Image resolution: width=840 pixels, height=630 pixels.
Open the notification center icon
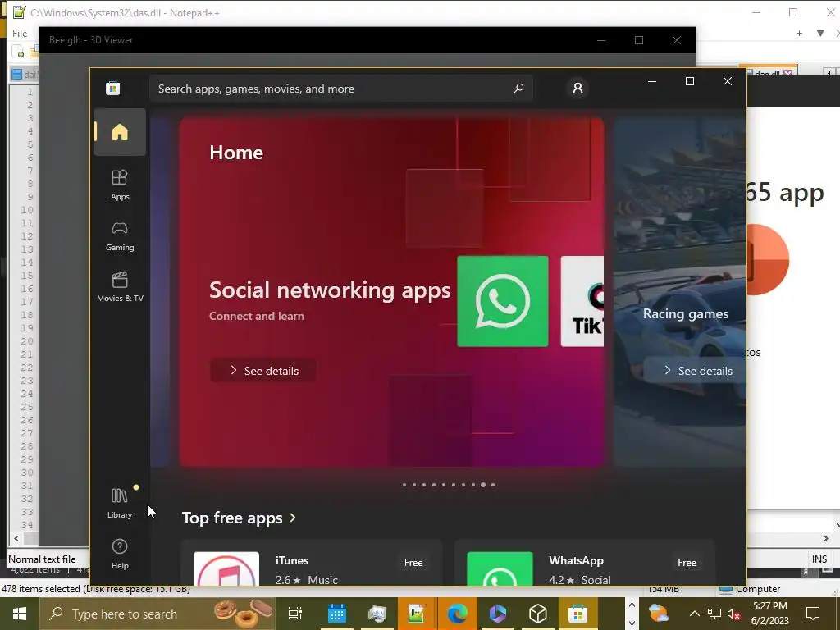pyautogui.click(x=813, y=614)
